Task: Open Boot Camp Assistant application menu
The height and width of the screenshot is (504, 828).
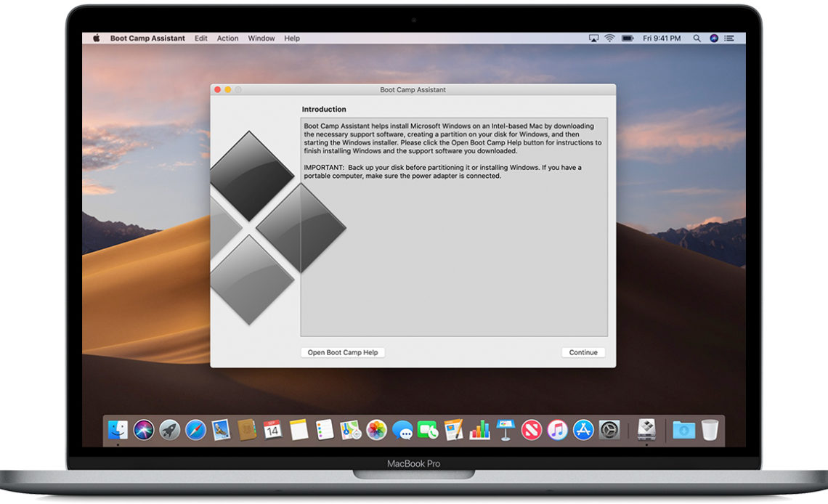Action: point(147,38)
